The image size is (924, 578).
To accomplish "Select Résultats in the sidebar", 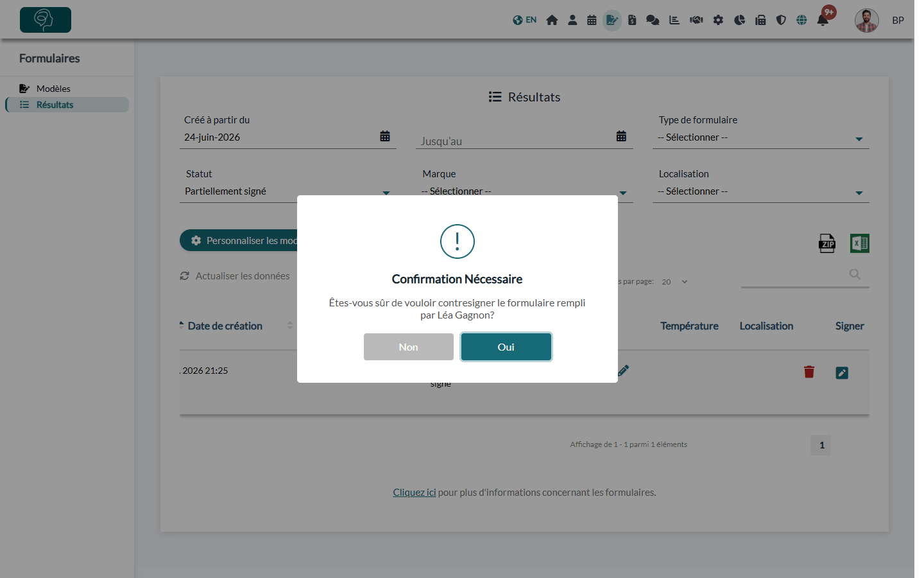I will 67,105.
